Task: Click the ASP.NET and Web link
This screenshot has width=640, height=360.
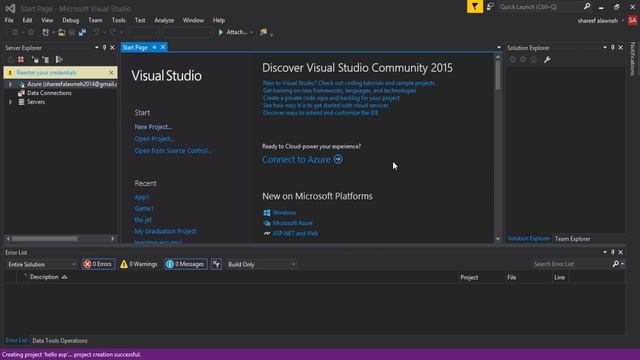Action: 295,233
